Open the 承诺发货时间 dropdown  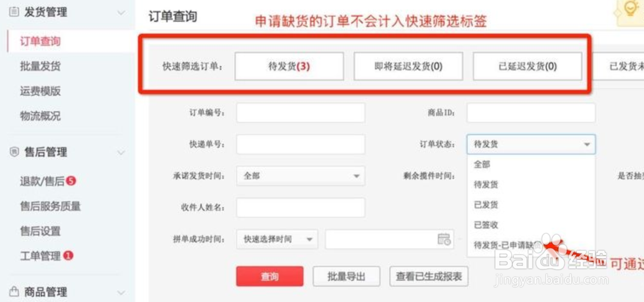point(300,176)
